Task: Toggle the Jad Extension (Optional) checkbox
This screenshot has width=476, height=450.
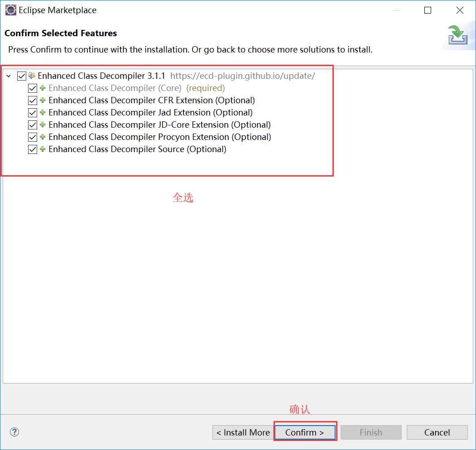Action: 33,113
